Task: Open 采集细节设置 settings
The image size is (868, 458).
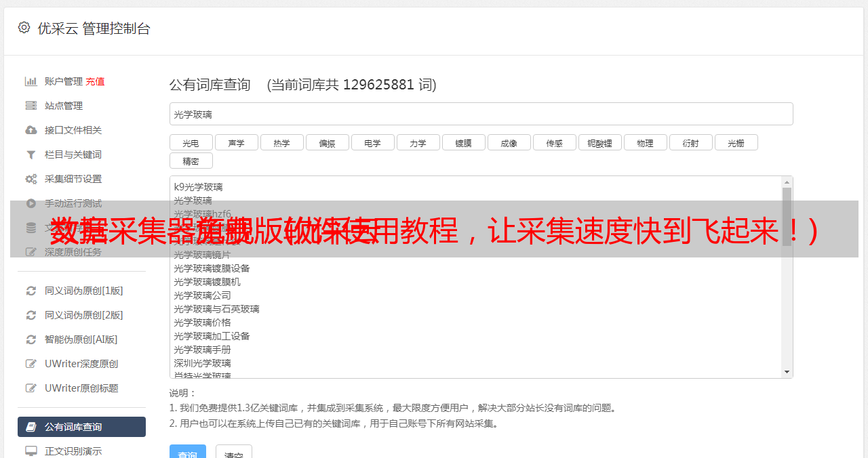Action: click(73, 179)
